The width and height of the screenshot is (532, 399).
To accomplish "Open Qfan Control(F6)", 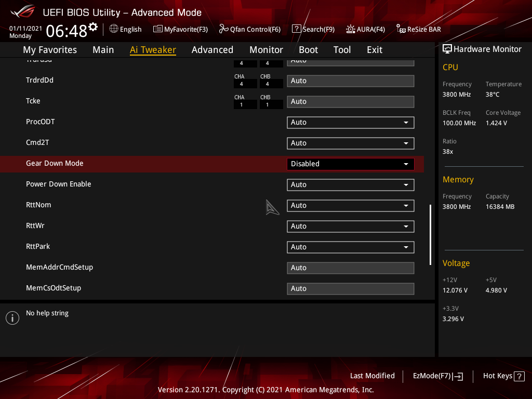I will (x=250, y=29).
